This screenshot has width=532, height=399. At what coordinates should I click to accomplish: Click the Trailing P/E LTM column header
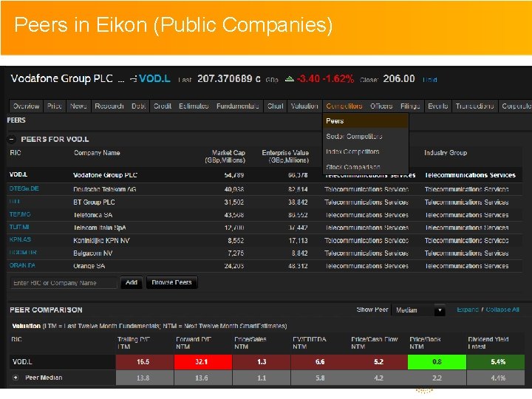(x=134, y=343)
